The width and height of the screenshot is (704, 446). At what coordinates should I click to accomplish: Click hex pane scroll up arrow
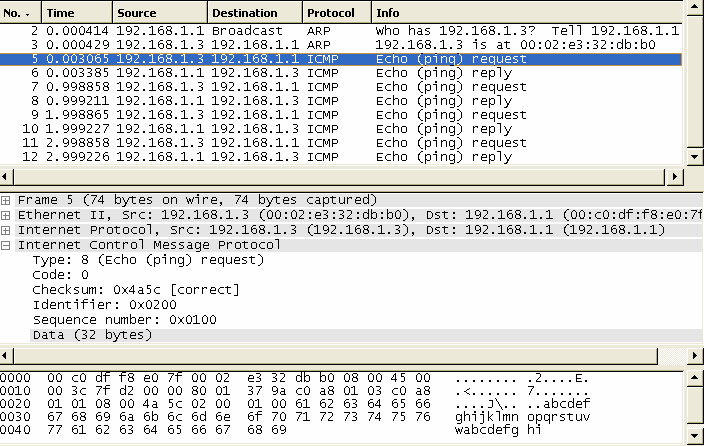tap(695, 378)
